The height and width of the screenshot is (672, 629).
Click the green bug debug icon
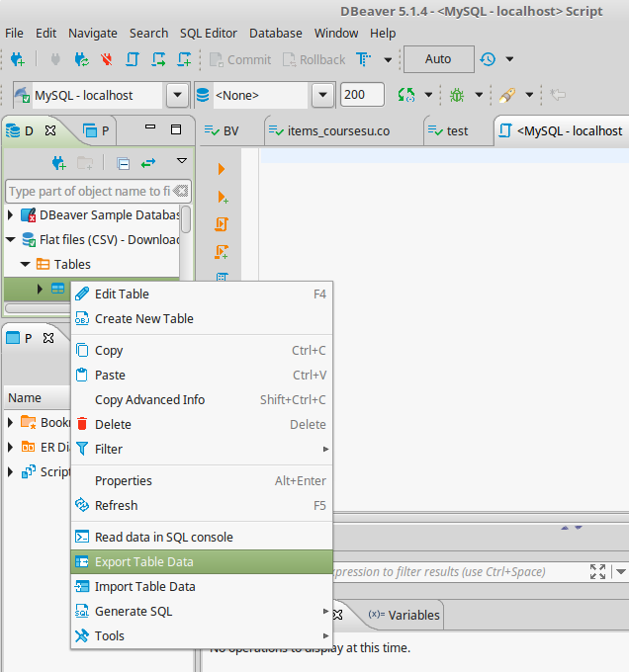coord(457,95)
